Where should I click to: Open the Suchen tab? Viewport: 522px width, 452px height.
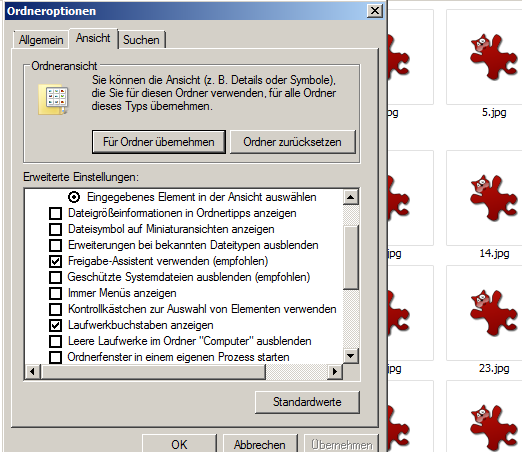point(141,40)
